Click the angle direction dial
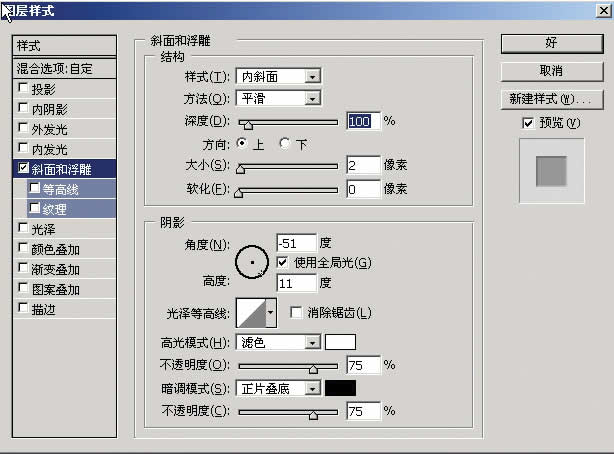This screenshot has width=614, height=454. 252,262
